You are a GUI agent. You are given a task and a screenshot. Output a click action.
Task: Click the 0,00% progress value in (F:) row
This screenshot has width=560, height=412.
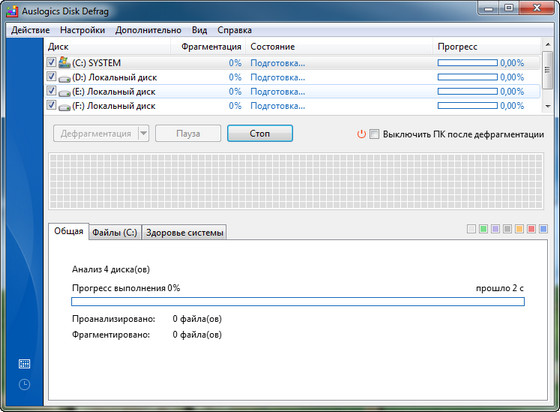pyautogui.click(x=512, y=106)
